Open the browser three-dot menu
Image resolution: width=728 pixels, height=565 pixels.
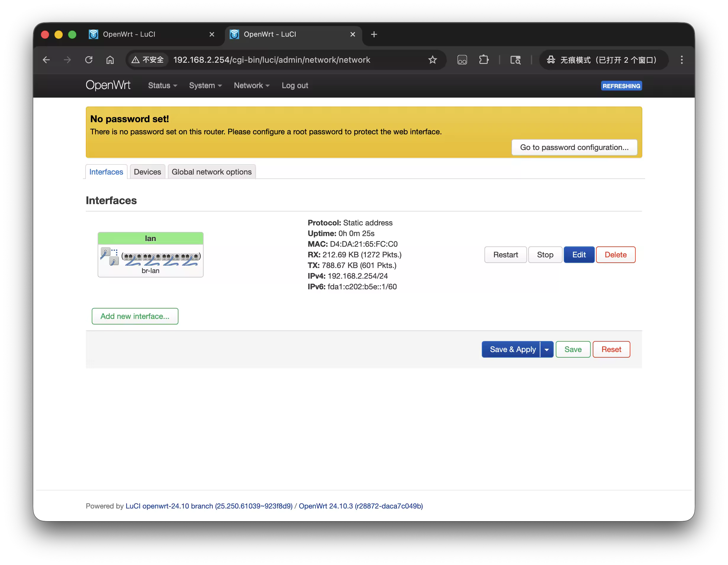682,60
